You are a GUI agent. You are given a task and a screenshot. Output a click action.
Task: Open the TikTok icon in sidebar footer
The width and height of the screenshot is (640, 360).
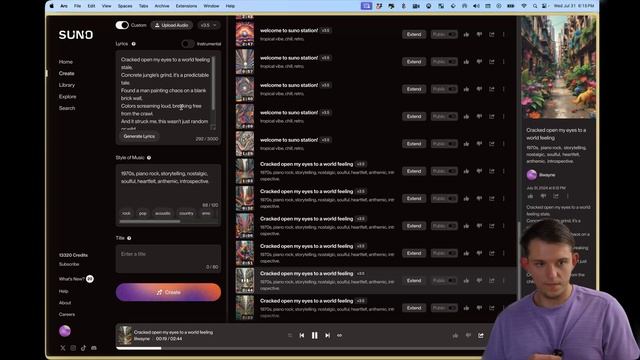[x=83, y=348]
